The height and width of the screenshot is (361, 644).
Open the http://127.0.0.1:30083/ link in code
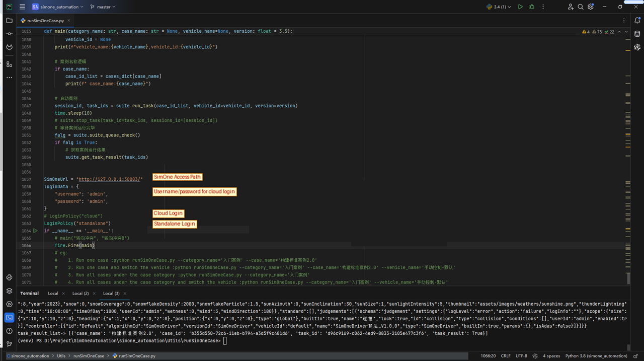pyautogui.click(x=109, y=179)
